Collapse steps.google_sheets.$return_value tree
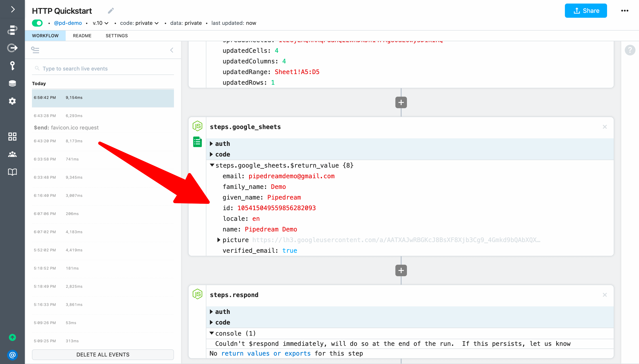Viewport: 639px width, 364px height. [x=212, y=165]
